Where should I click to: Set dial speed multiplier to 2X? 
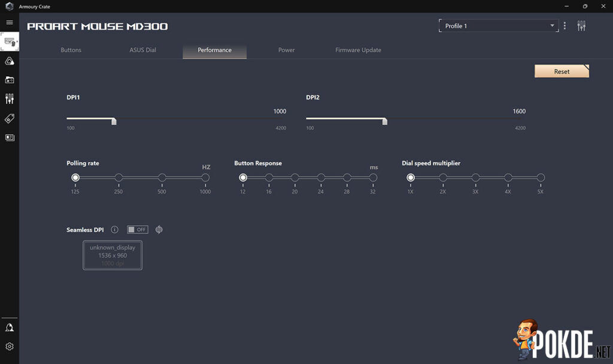(x=443, y=177)
